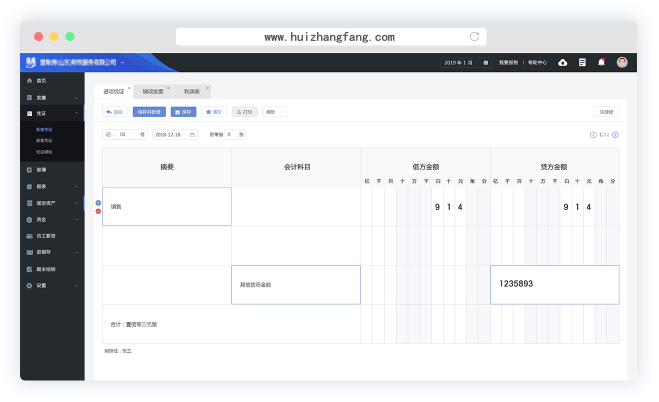The width and height of the screenshot is (659, 402).
Task: Click the 快捷键 shortcuts button
Action: point(606,112)
